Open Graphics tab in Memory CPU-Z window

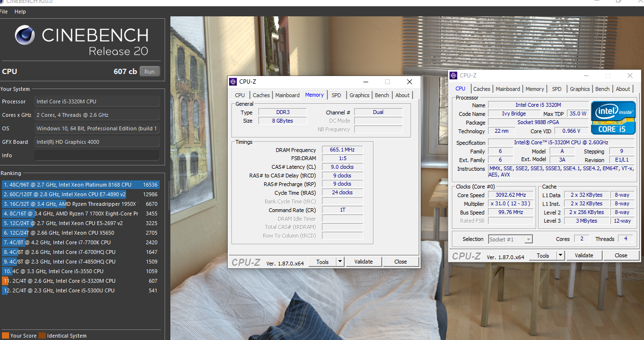[x=360, y=95]
